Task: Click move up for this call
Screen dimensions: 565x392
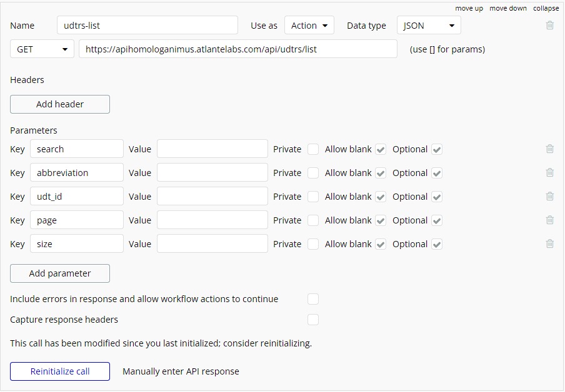Action: click(x=469, y=8)
